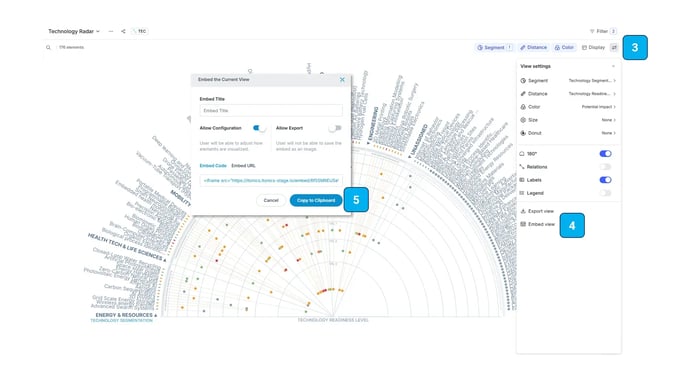Open the Donut setting showing None
The width and height of the screenshot is (688, 380).
tap(568, 133)
